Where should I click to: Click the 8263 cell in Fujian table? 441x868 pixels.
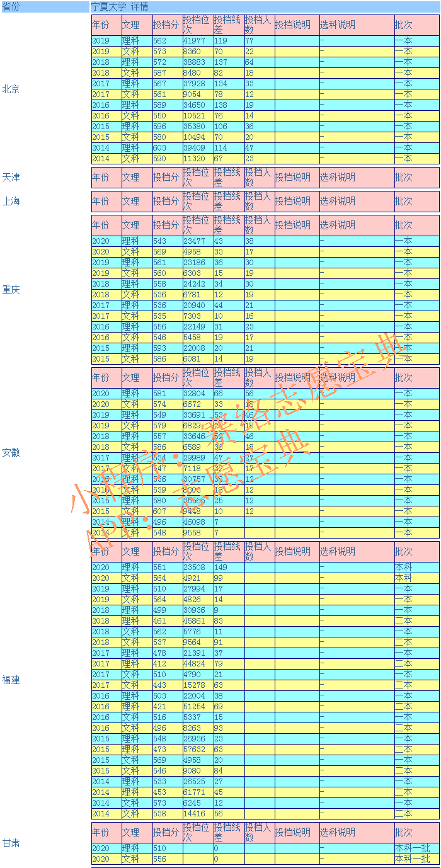pos(198,728)
